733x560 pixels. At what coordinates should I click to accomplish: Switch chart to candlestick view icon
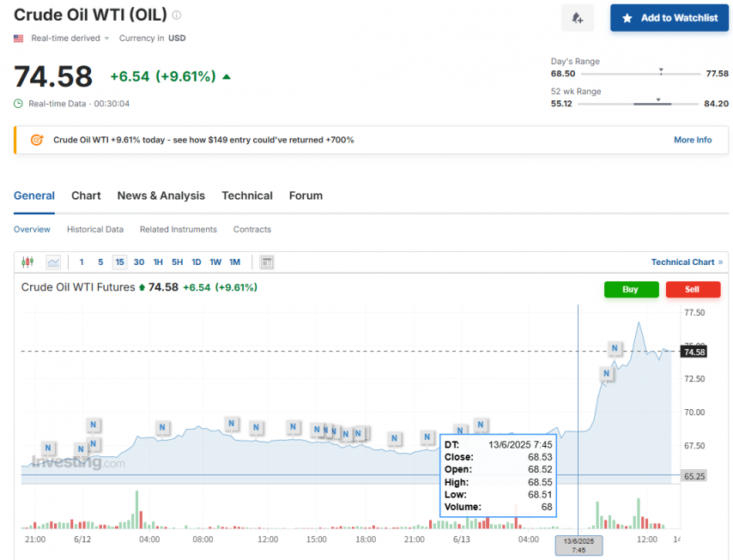(x=27, y=262)
